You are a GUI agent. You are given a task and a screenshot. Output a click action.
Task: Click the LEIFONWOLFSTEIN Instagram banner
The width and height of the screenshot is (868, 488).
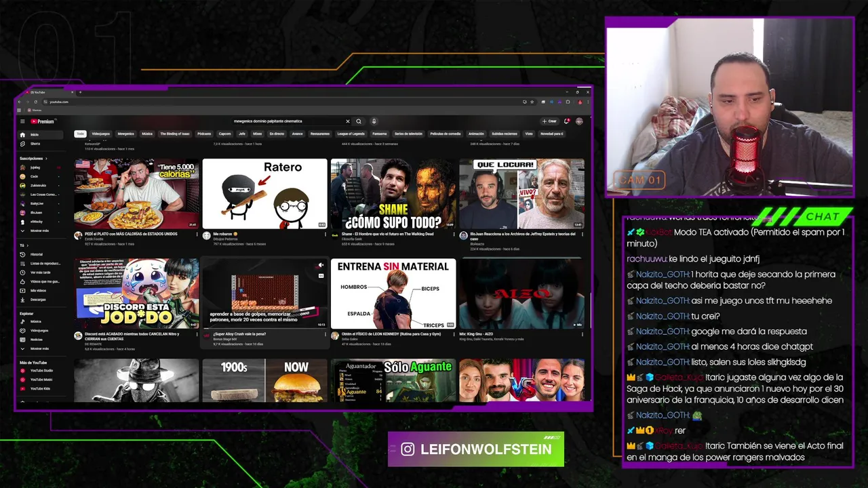point(476,449)
